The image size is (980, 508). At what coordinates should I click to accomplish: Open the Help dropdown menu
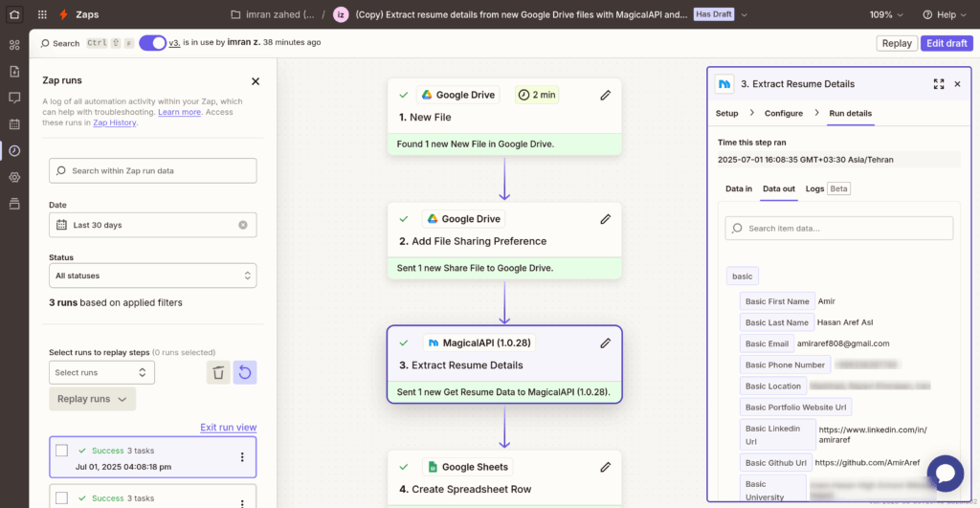coord(945,14)
